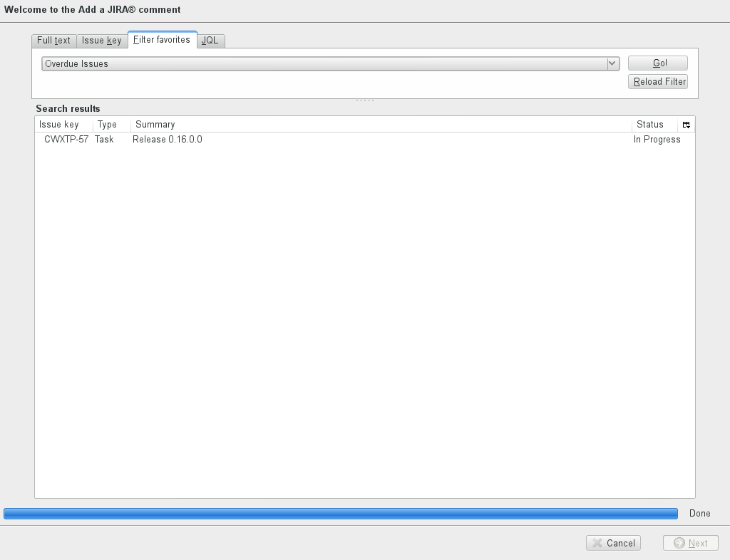Open the JQL tab
Viewport: 730px width, 560px height.
(x=210, y=41)
